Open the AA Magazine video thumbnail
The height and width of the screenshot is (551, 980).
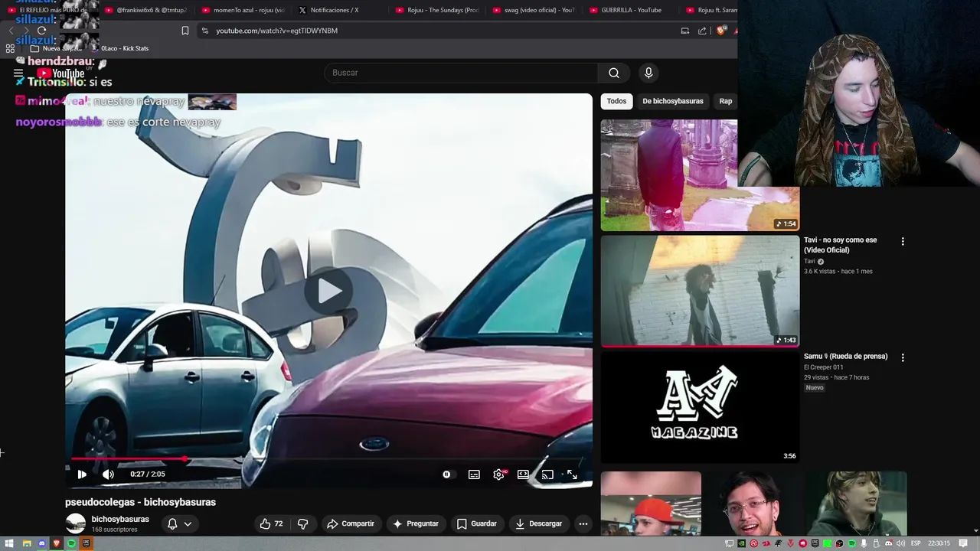click(700, 407)
